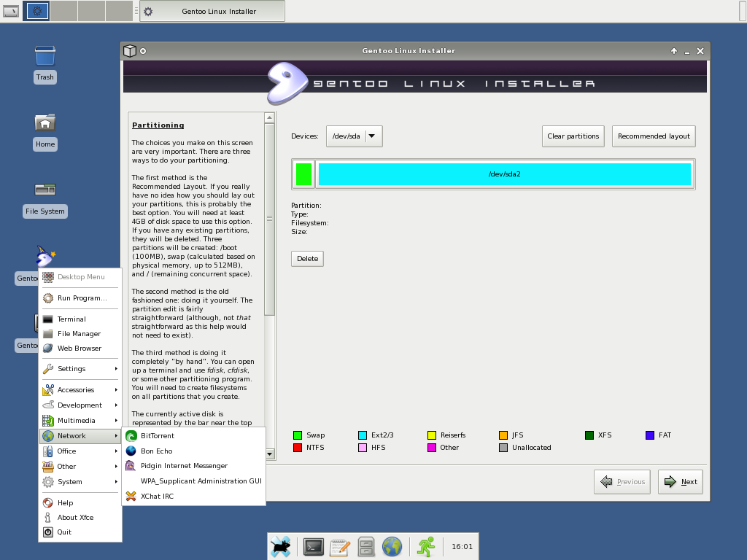The height and width of the screenshot is (560, 747).
Task: Click the installer window cube menu icon
Action: [130, 51]
